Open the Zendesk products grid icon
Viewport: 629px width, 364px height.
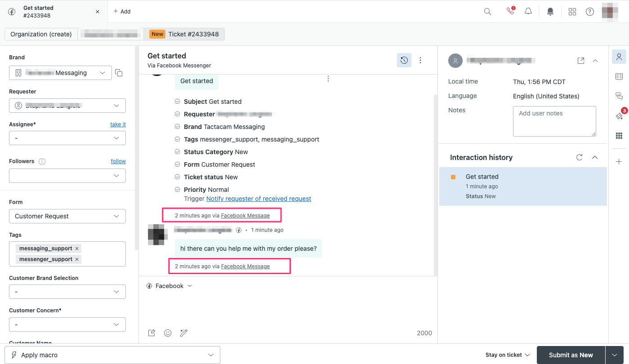[x=572, y=12]
